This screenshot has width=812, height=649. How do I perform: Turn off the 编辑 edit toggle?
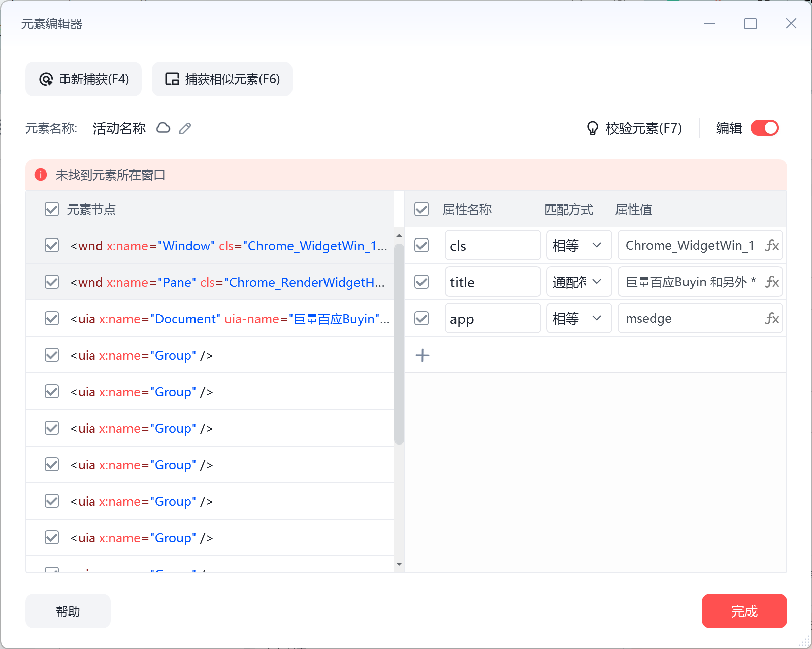[x=764, y=128]
